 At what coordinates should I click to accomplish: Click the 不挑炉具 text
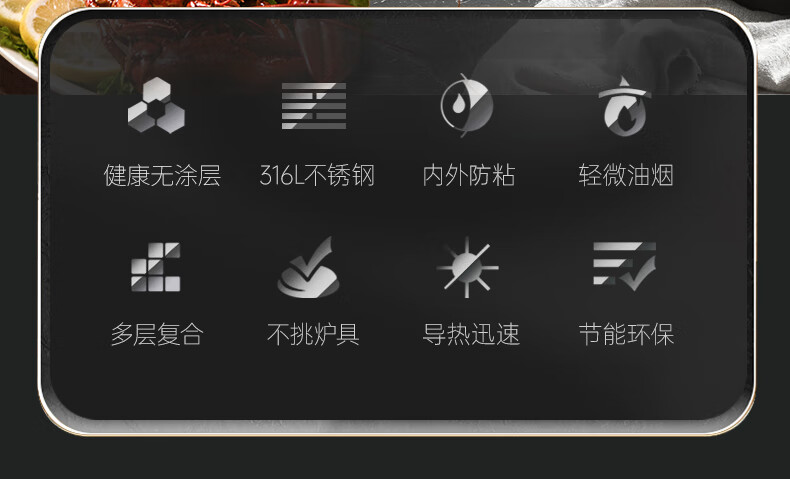tap(313, 334)
